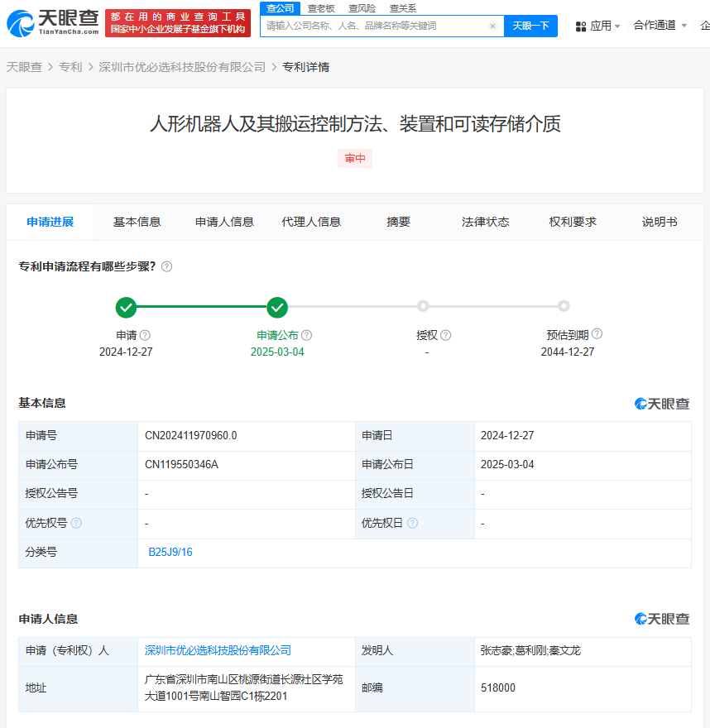The image size is (710, 728).
Task: Open 深圳市优必选科技股份有限公司 applicant link
Action: (218, 650)
